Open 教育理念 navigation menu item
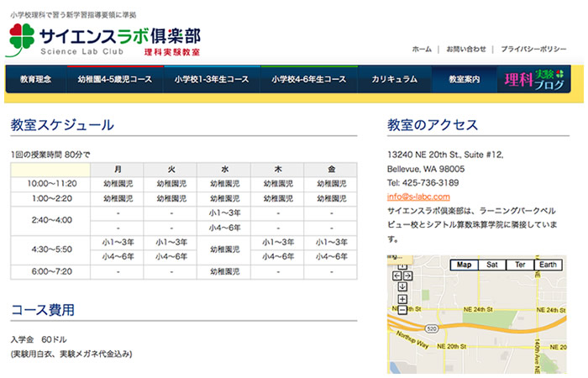Viewport: 588px width, 378px height. (36, 79)
